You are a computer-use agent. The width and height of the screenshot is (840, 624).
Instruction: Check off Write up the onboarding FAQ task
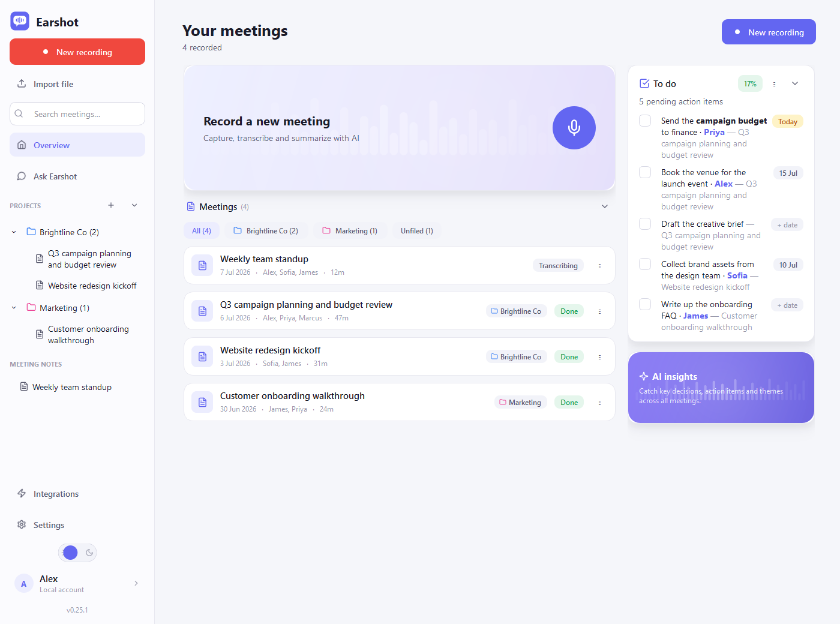click(645, 304)
